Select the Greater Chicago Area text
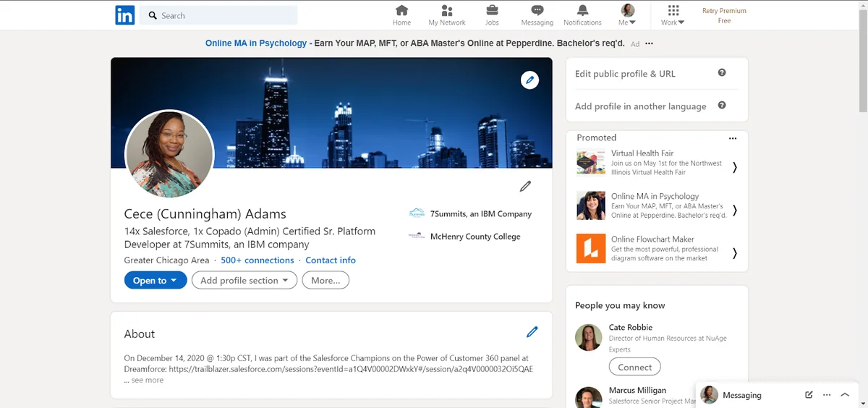The width and height of the screenshot is (868, 408). 166,260
